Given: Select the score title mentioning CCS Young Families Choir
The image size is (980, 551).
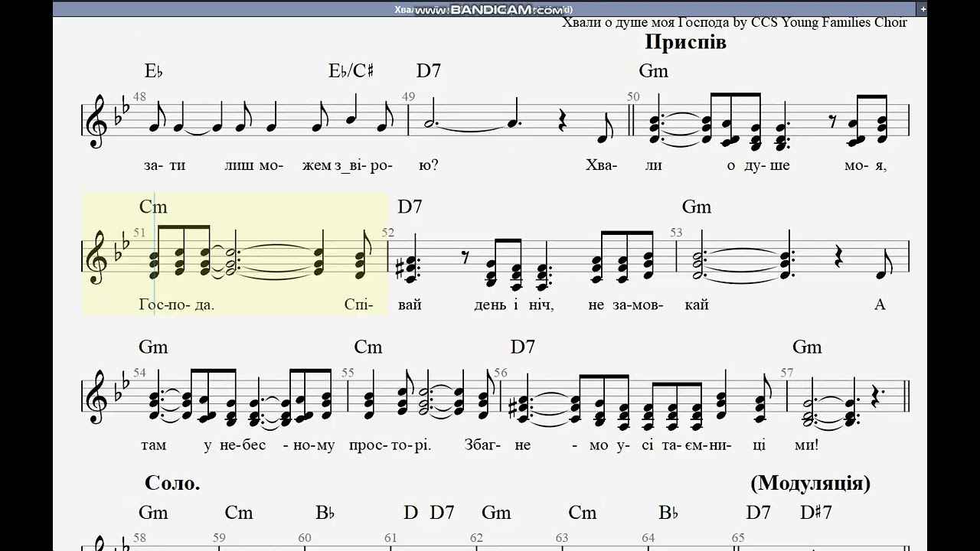Looking at the screenshot, I should tap(734, 22).
